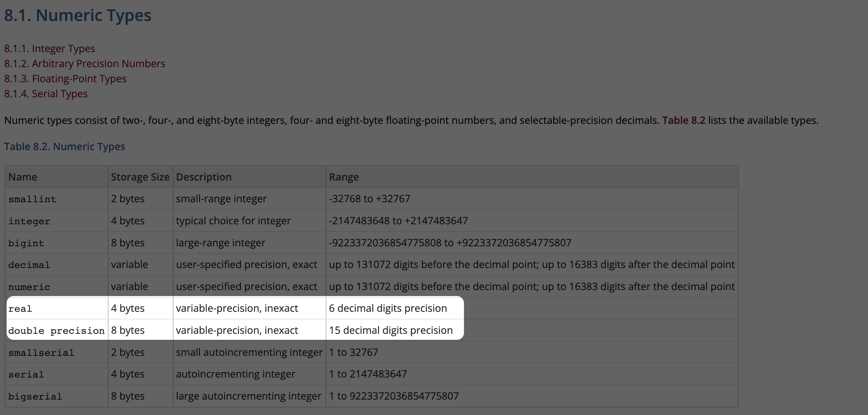Screen dimensions: 868x415
Task: Open the 8.1.2. Arbitrary Precision Numbers link
Action: point(85,63)
